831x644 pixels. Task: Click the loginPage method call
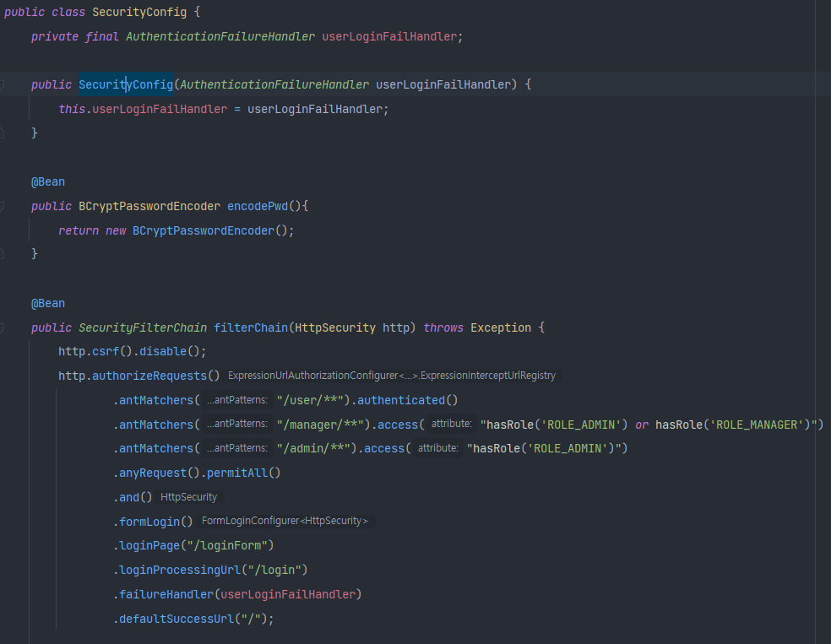point(149,545)
